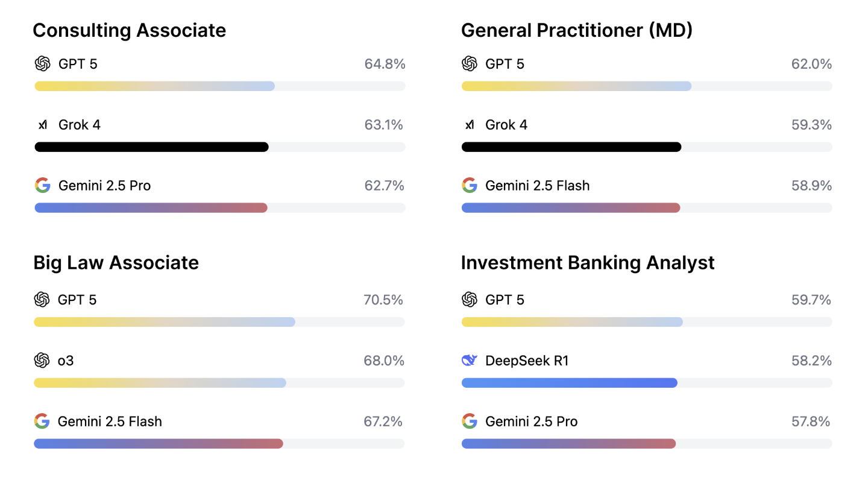The width and height of the screenshot is (868, 480).
Task: Click the Google logo beside Gemini 2.5 Flash under General Practitioner
Action: tap(469, 186)
